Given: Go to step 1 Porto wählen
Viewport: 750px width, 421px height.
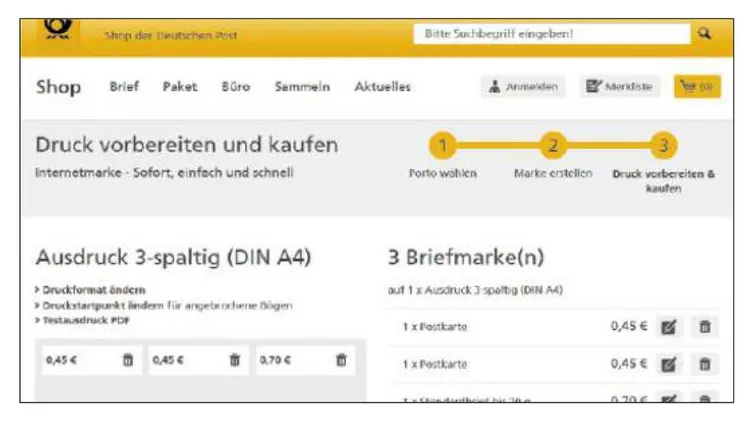Looking at the screenshot, I should pyautogui.click(x=442, y=145).
